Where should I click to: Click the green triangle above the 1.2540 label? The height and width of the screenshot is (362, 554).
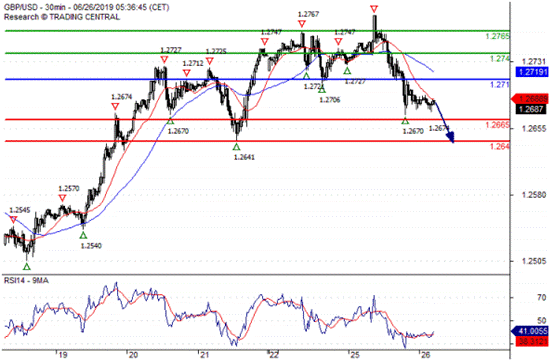pyautogui.click(x=83, y=235)
